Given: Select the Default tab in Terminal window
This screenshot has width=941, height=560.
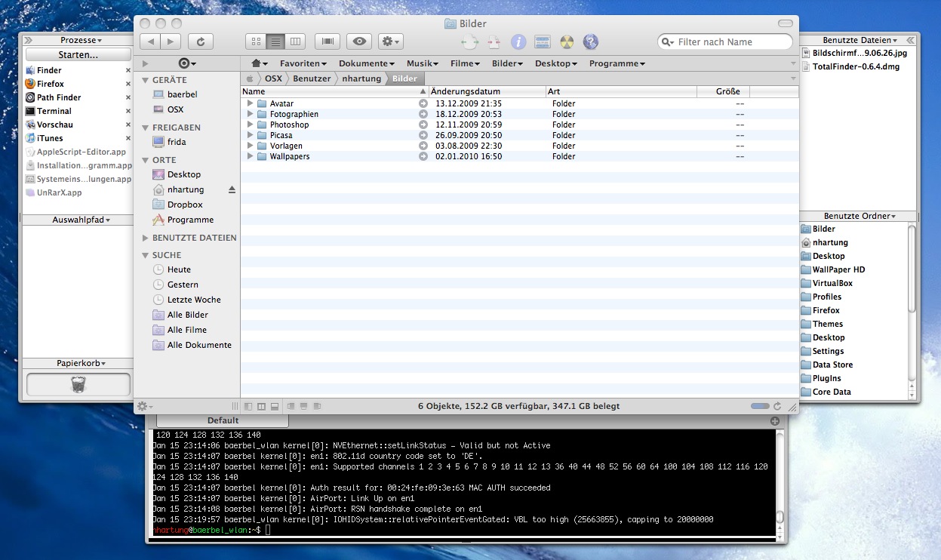Looking at the screenshot, I should [223, 420].
